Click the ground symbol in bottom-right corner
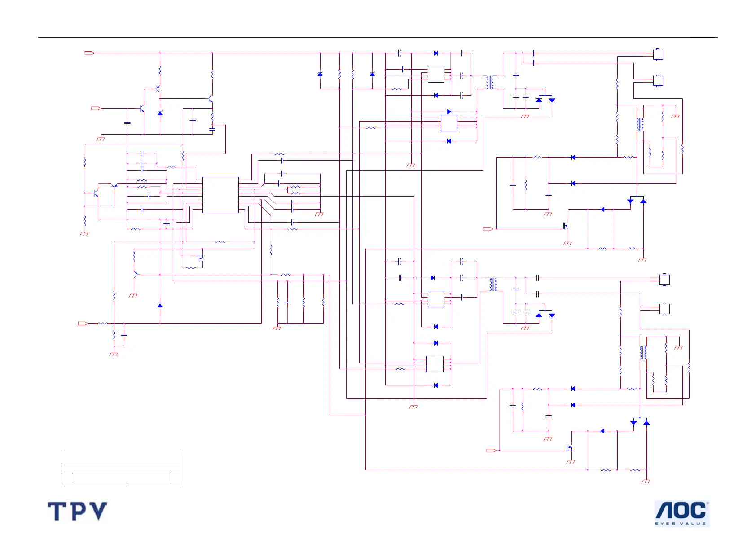This screenshot has height=534, width=756. point(646,481)
